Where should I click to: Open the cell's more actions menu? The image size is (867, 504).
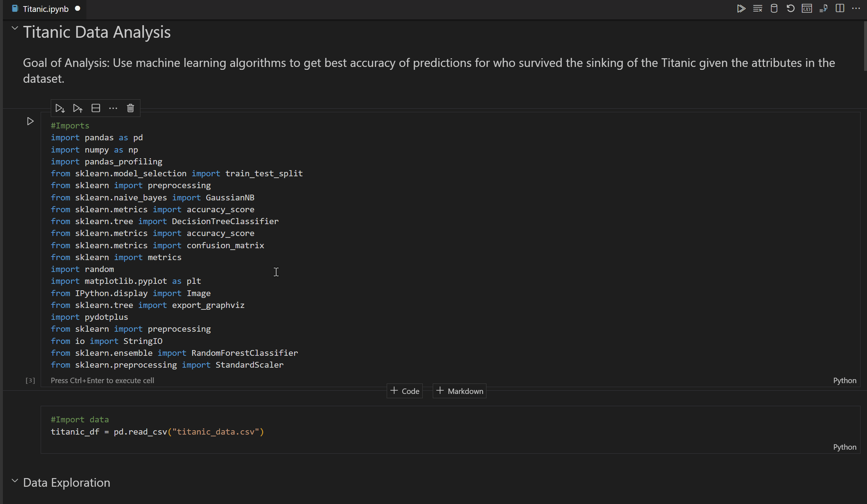[x=113, y=108]
